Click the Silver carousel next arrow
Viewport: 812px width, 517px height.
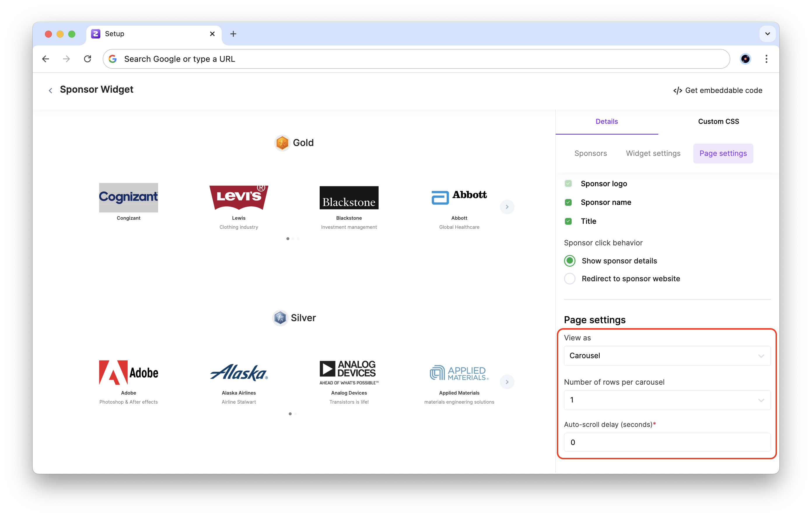point(507,382)
